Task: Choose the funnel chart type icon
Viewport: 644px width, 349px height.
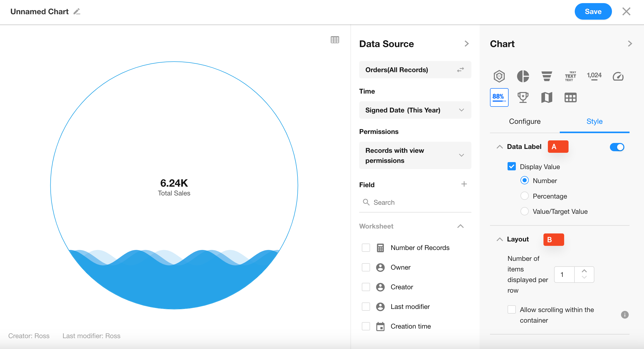Action: pos(547,76)
